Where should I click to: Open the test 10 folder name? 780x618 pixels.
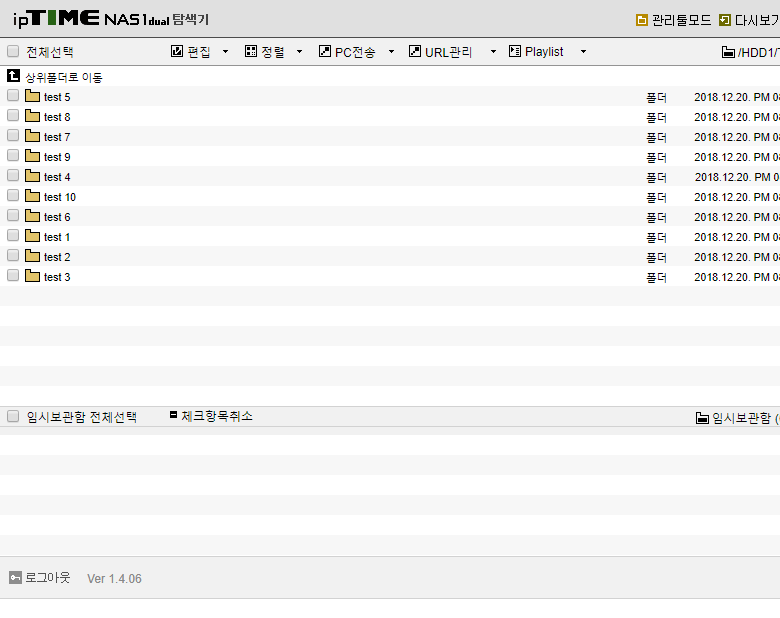pyautogui.click(x=60, y=197)
